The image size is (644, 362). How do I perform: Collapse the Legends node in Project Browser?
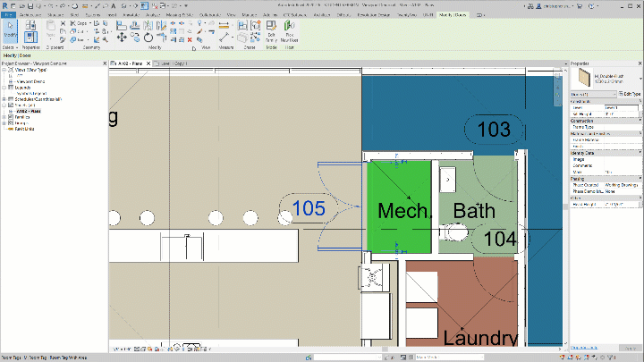[4, 88]
